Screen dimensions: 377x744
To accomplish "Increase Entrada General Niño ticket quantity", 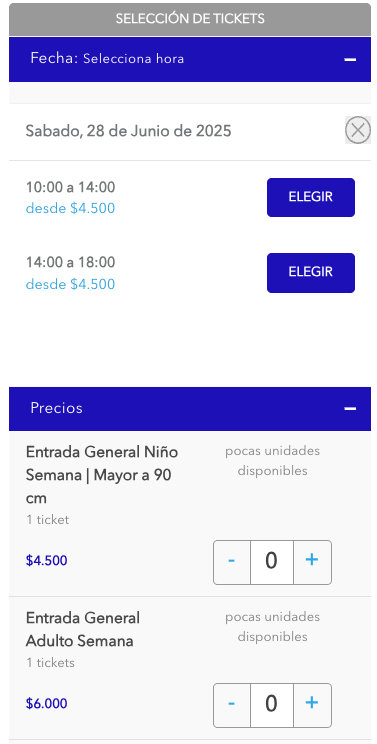I will [x=312, y=562].
